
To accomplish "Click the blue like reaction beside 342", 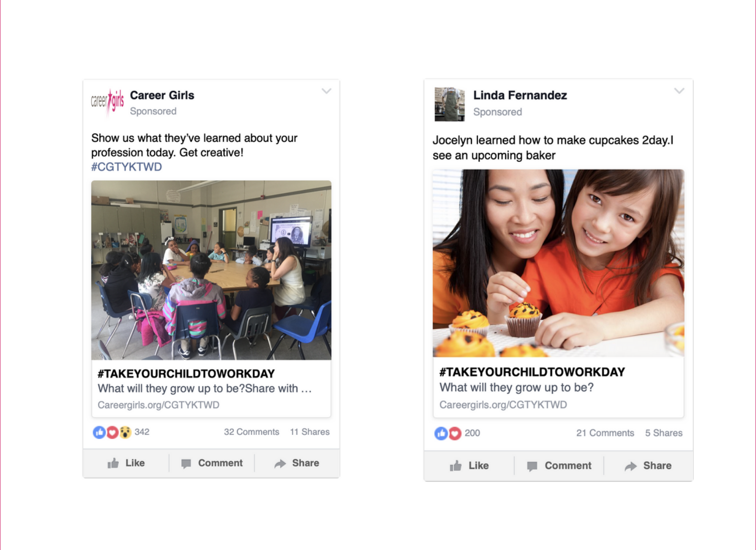I will (99, 432).
